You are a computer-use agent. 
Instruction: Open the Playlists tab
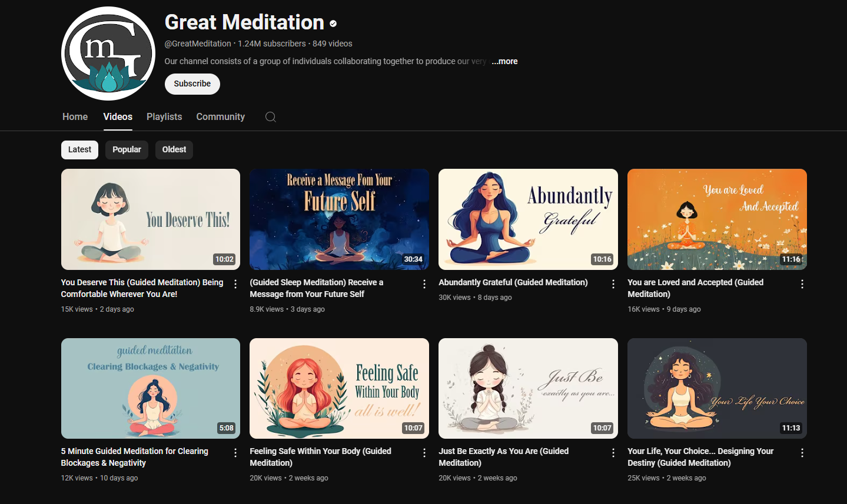(164, 116)
